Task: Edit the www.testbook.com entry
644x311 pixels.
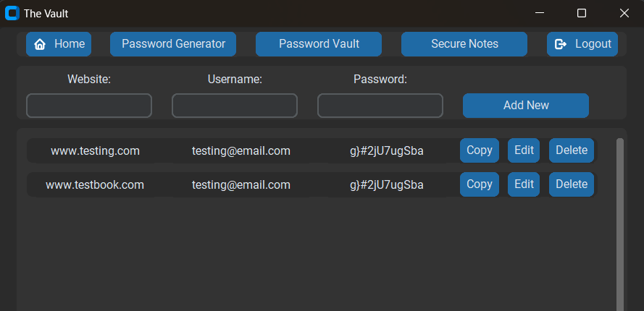Action: pyautogui.click(x=524, y=184)
